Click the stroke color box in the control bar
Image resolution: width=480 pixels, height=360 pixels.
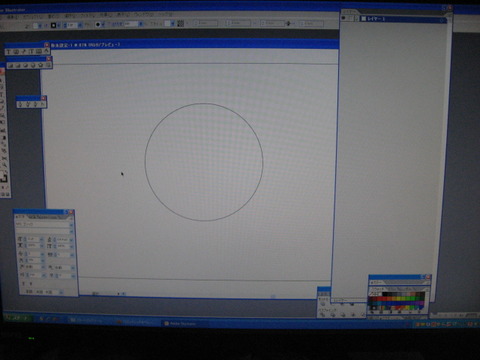tap(53, 25)
